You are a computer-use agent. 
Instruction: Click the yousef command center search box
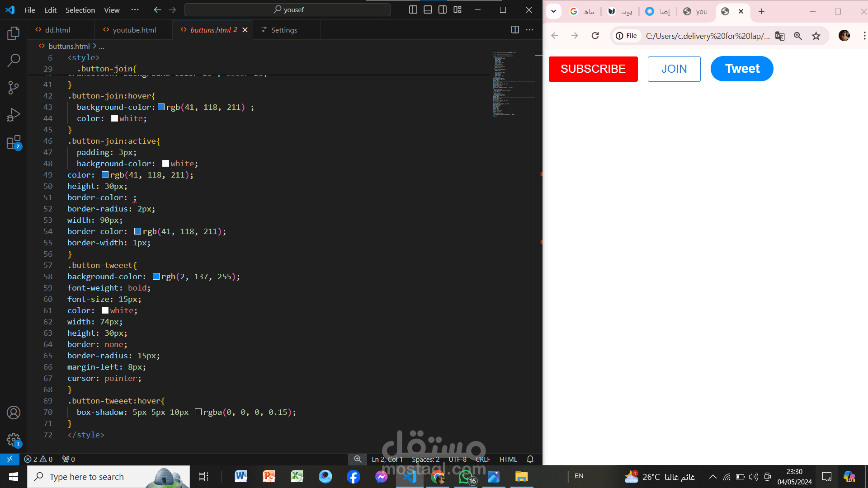288,9
